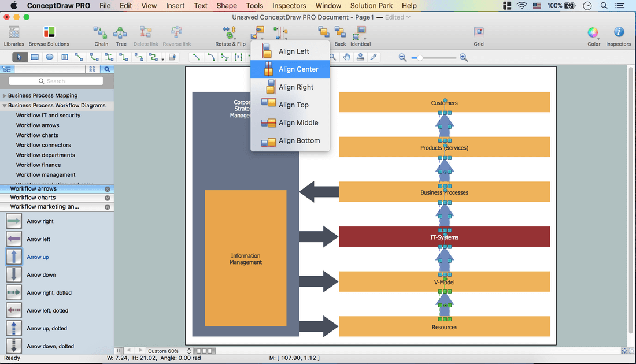This screenshot has width=636, height=364.
Task: Choose Align Middle from the menu
Action: coord(298,123)
